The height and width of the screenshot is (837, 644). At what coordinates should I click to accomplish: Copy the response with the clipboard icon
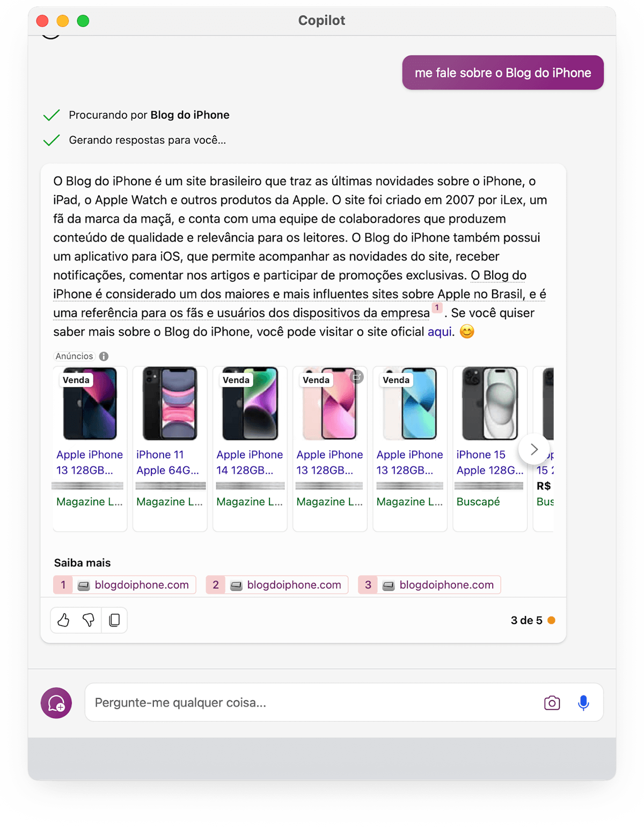[x=114, y=620]
